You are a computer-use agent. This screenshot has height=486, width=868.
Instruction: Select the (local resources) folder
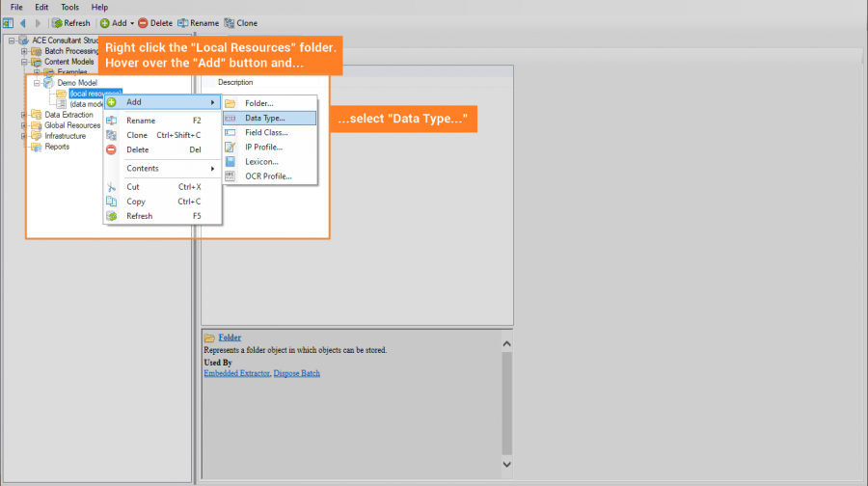point(95,94)
